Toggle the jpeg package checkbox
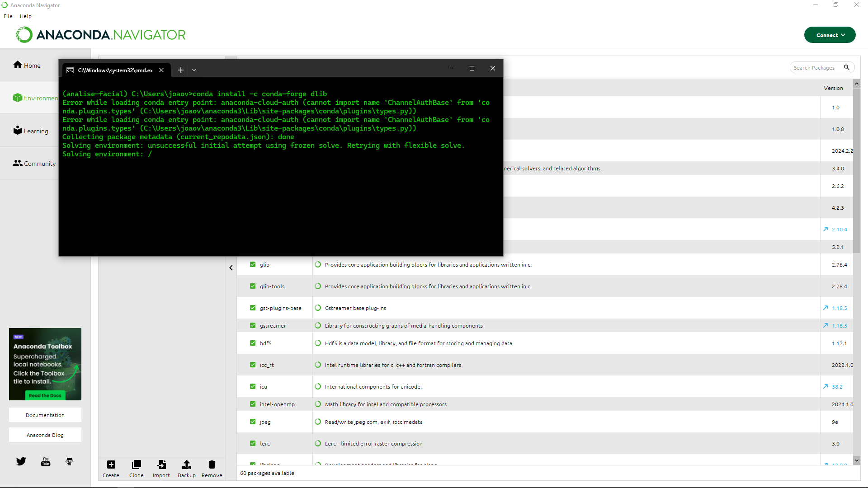868x488 pixels. pos(253,422)
